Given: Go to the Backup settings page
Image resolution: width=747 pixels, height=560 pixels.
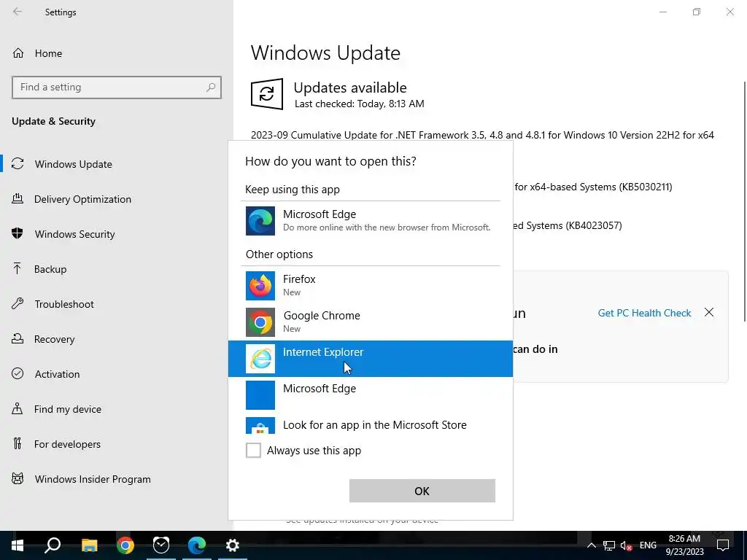Looking at the screenshot, I should pyautogui.click(x=117, y=269).
